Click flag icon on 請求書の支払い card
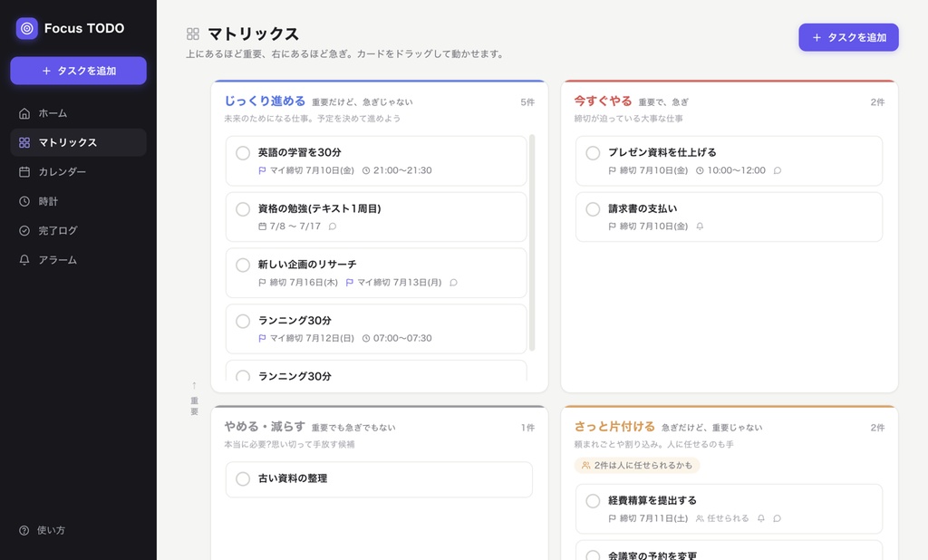 point(612,227)
